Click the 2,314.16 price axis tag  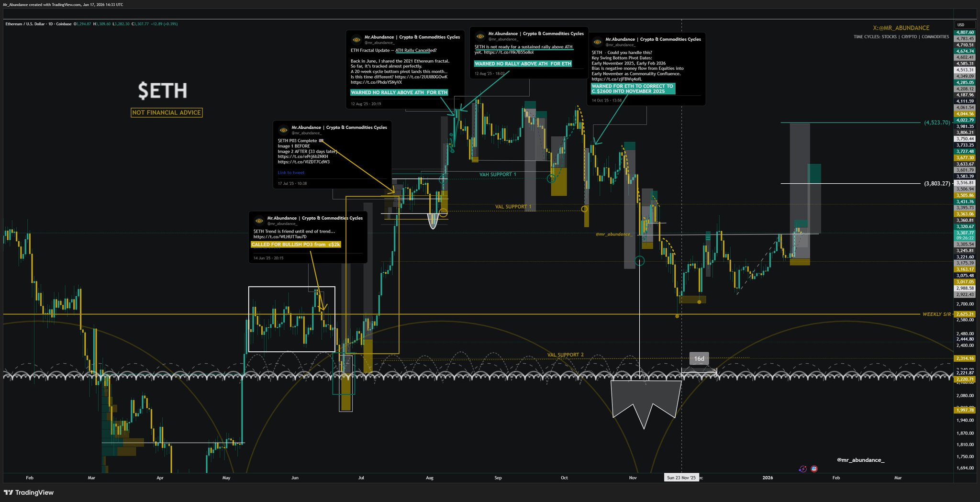pyautogui.click(x=965, y=358)
